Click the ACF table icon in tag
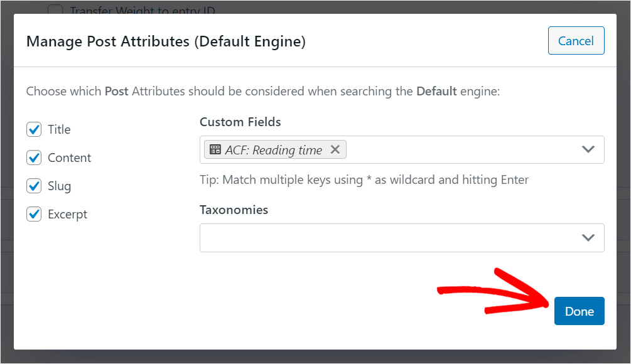The height and width of the screenshot is (364, 631). 215,149
